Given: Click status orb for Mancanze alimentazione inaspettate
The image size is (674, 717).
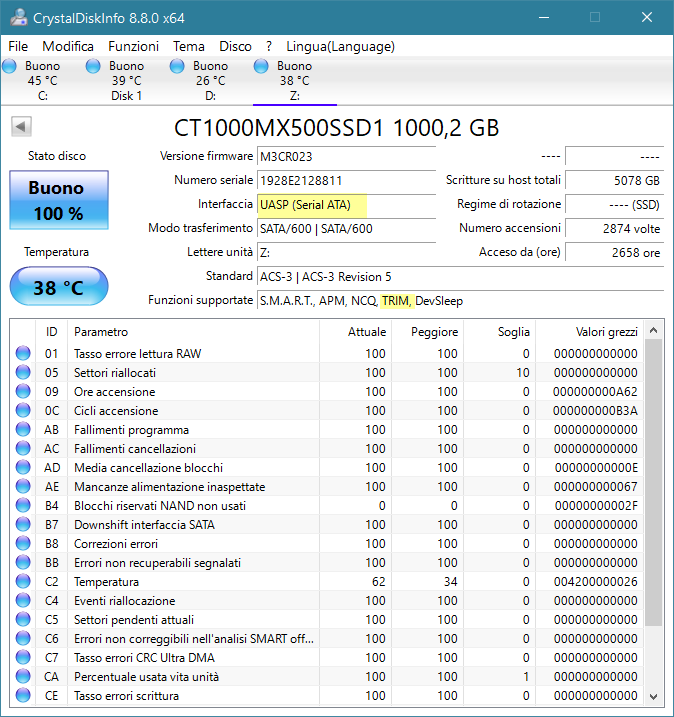Looking at the screenshot, I should tap(23, 487).
